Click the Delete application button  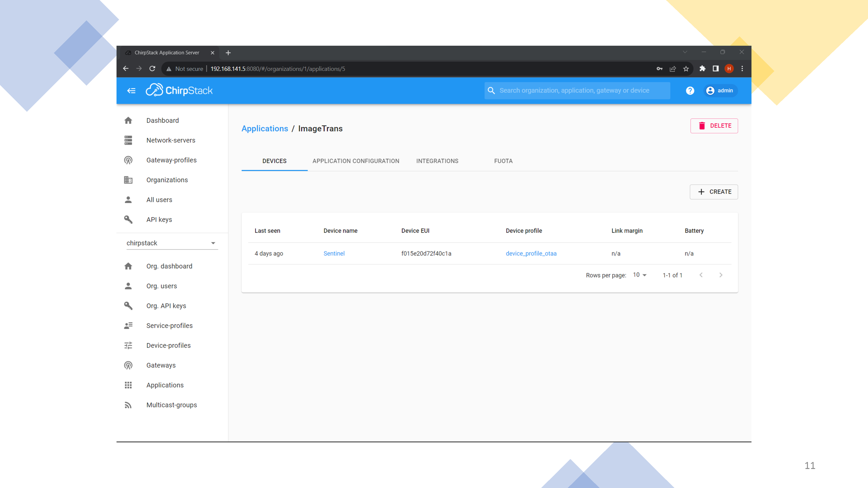(x=714, y=126)
